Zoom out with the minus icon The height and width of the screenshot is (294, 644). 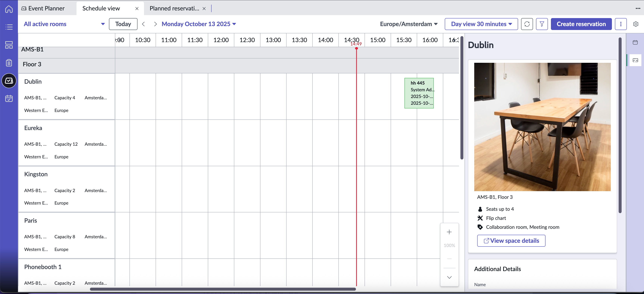[449, 259]
